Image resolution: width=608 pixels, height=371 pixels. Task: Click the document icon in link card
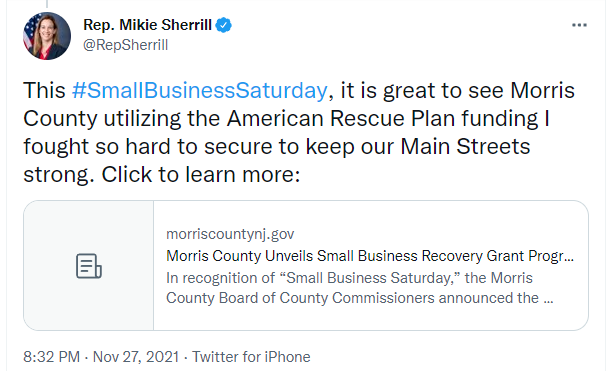point(89,266)
